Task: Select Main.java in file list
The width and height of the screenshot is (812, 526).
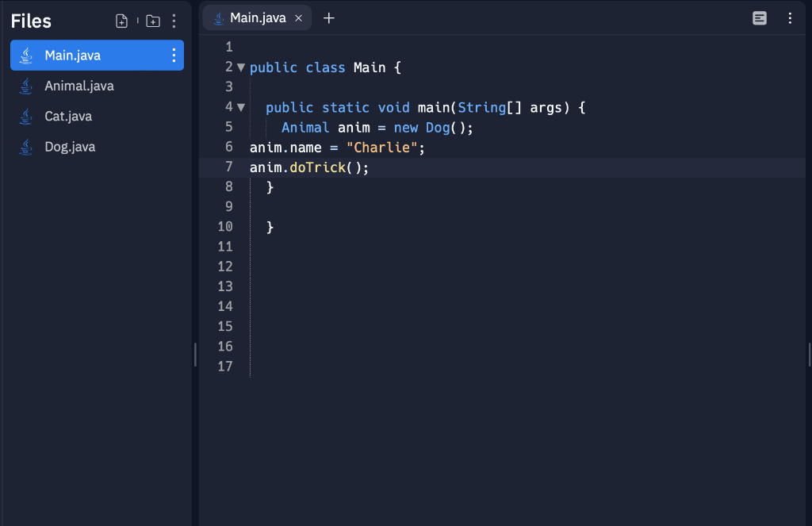Action: (x=97, y=55)
